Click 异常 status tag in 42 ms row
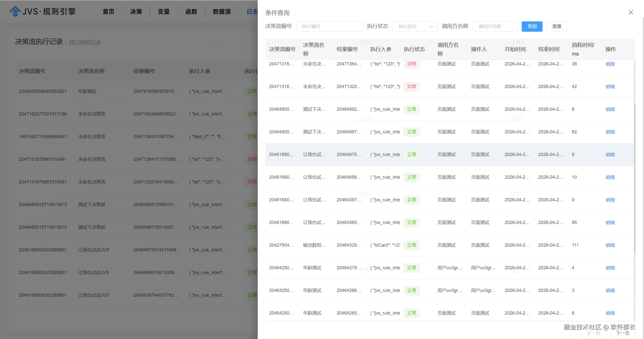Image resolution: width=644 pixels, height=339 pixels. 411,87
